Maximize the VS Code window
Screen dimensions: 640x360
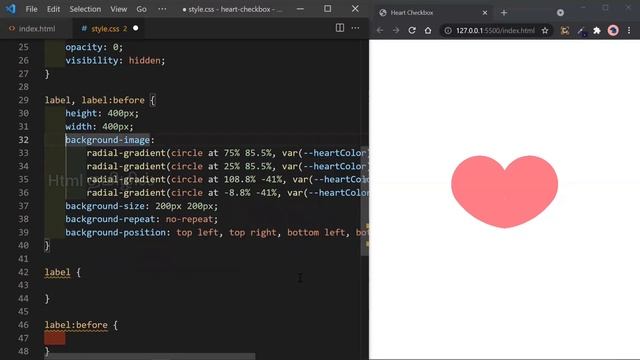327,9
